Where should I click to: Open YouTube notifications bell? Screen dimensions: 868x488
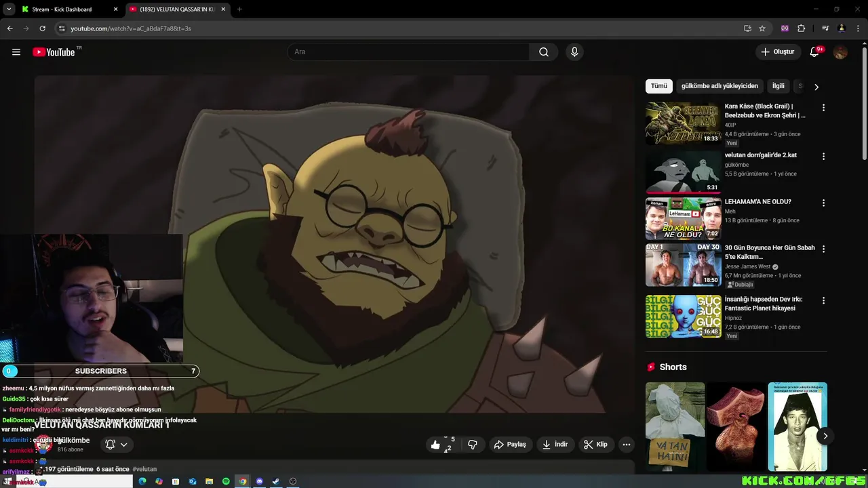(815, 52)
